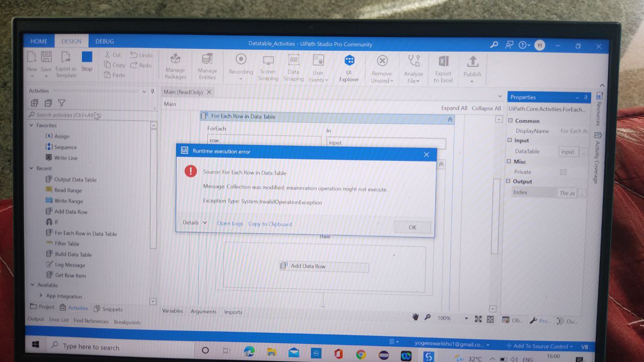The width and height of the screenshot is (644, 362).
Task: Launch Data Scraping tool
Action: click(293, 67)
